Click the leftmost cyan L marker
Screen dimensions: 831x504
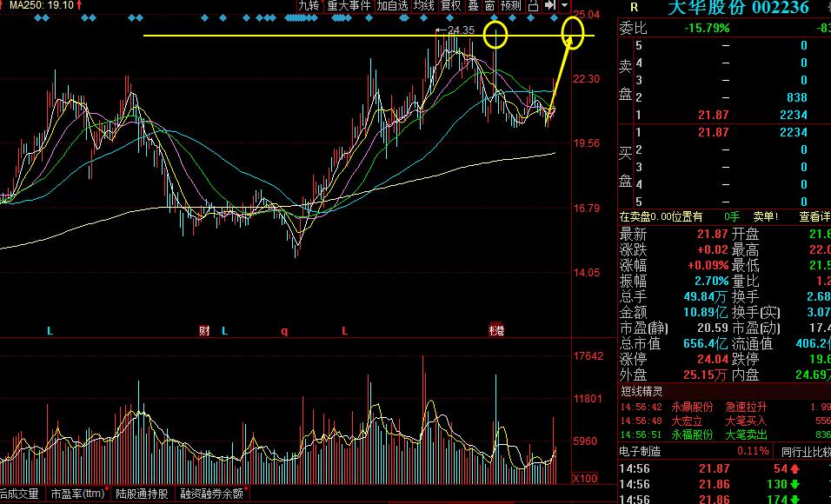coord(50,331)
